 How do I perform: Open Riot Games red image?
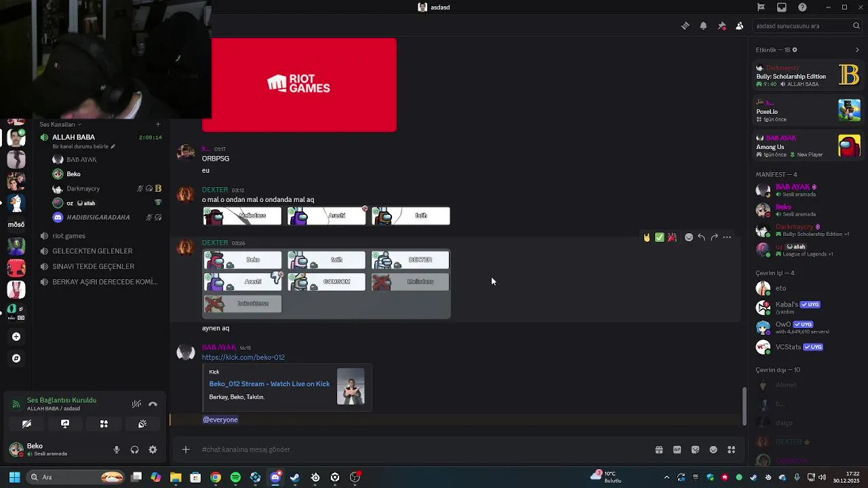coord(299,85)
